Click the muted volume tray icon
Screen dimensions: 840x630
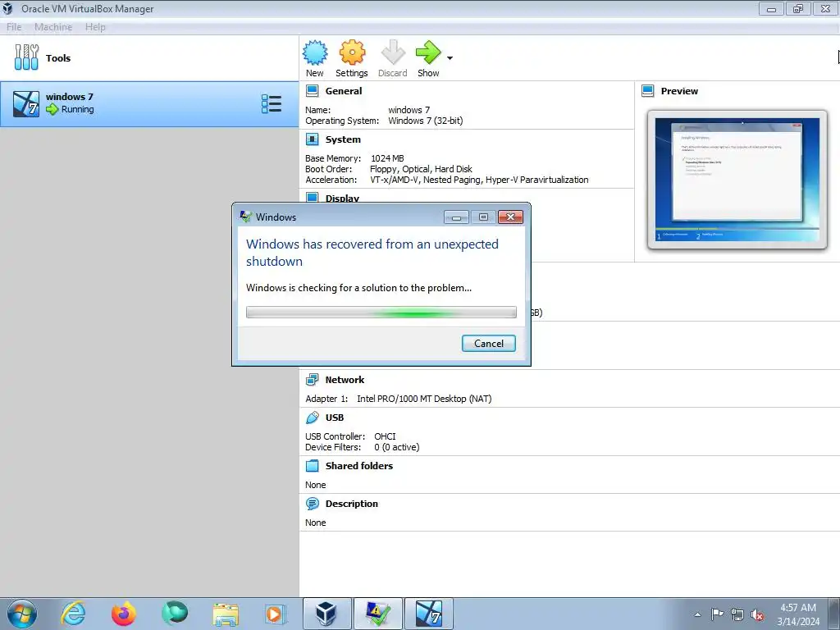(x=757, y=615)
